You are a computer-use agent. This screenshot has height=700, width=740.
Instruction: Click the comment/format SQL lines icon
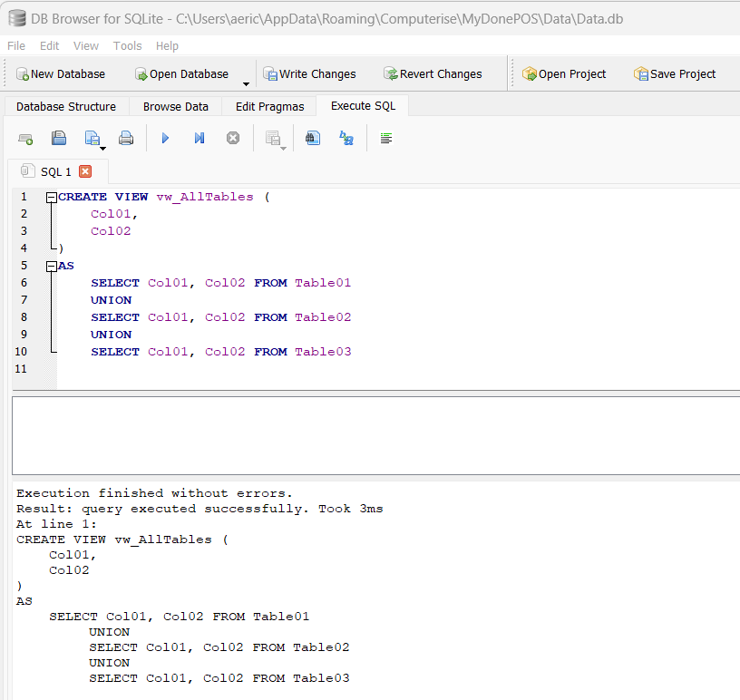[x=386, y=139]
